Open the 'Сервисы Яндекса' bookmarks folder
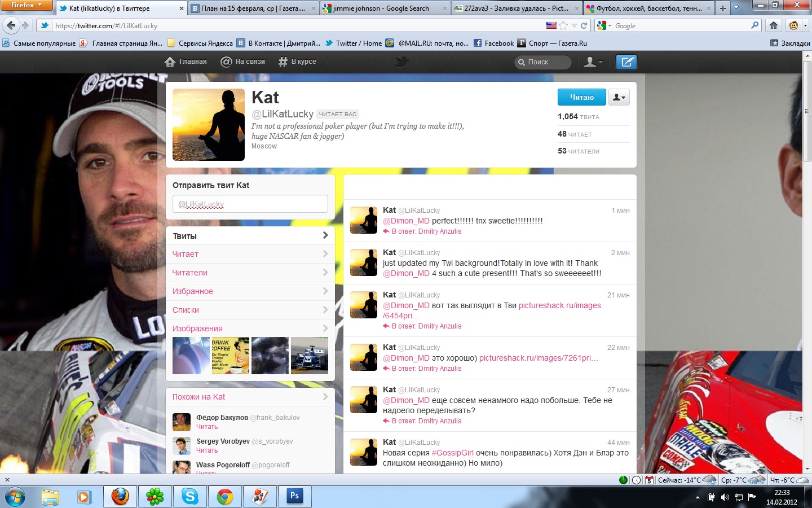 (x=200, y=43)
